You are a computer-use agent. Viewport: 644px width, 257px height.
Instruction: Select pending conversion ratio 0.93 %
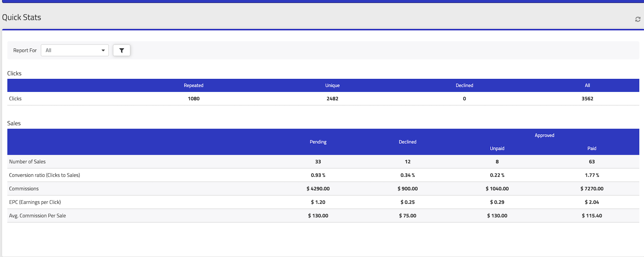(318, 175)
